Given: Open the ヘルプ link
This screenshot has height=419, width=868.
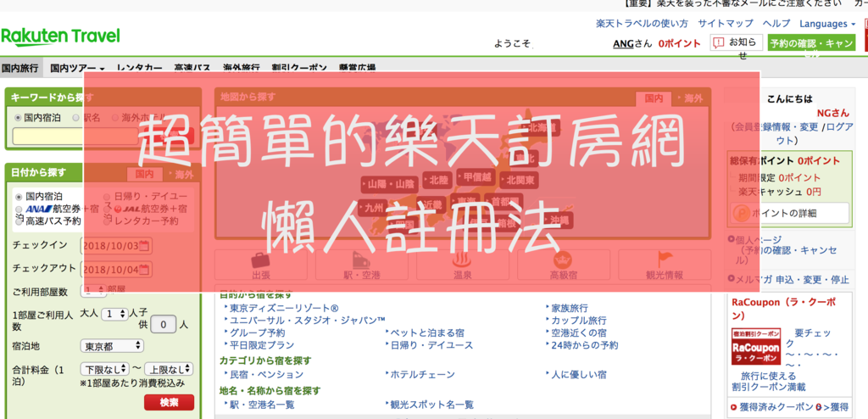Looking at the screenshot, I should coord(776,24).
